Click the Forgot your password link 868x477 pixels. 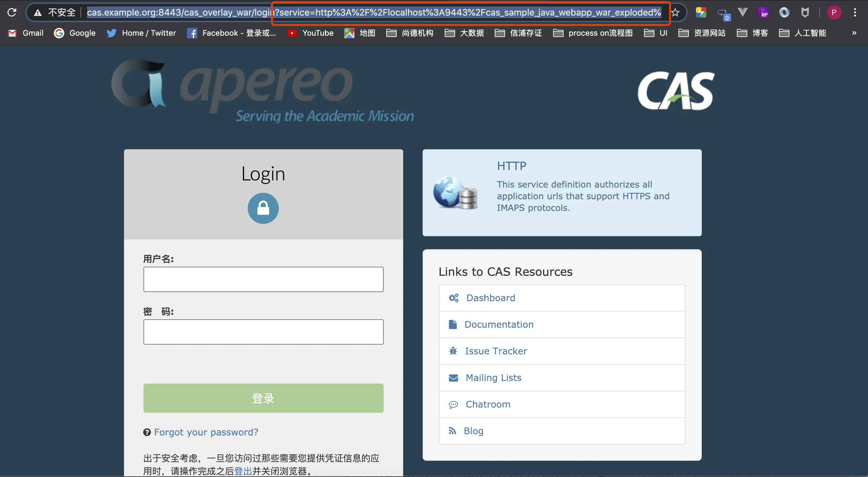tap(206, 432)
